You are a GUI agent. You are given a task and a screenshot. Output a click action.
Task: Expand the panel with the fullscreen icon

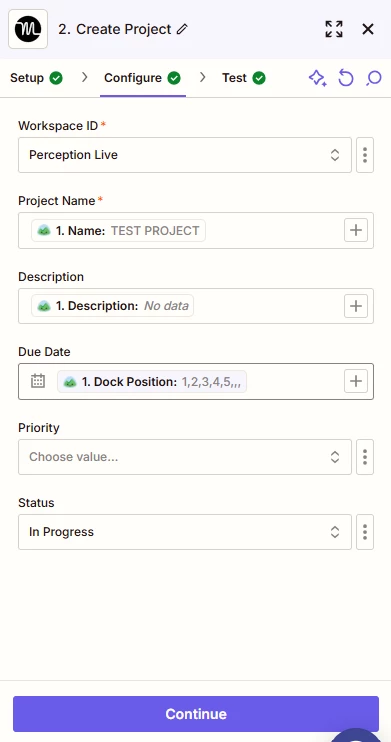[334, 29]
